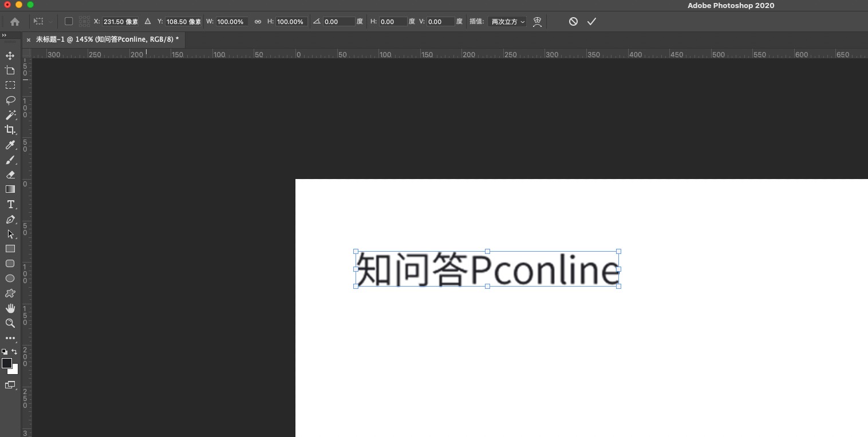Click the reference point location grid
Viewport: 868px width, 437px height.
tap(84, 21)
